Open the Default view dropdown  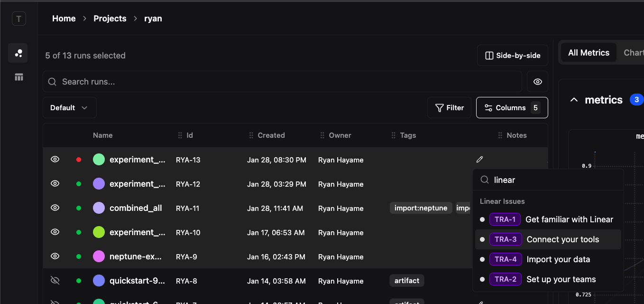coord(69,107)
